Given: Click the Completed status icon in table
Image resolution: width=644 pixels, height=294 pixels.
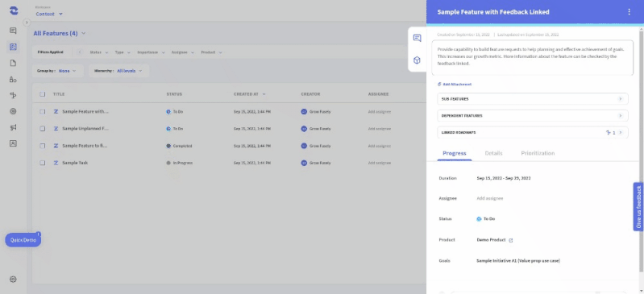Looking at the screenshot, I should point(168,146).
